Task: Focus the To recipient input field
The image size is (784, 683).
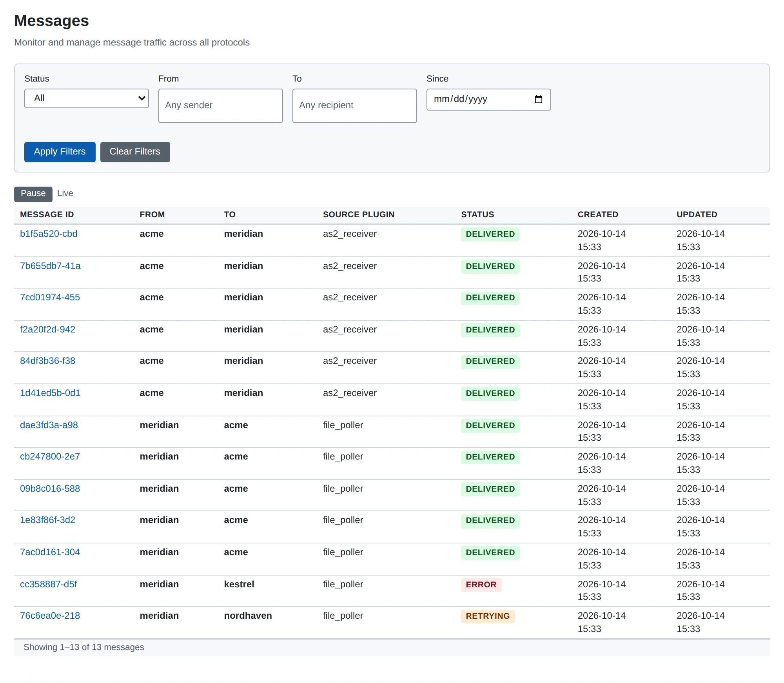Action: pos(355,105)
